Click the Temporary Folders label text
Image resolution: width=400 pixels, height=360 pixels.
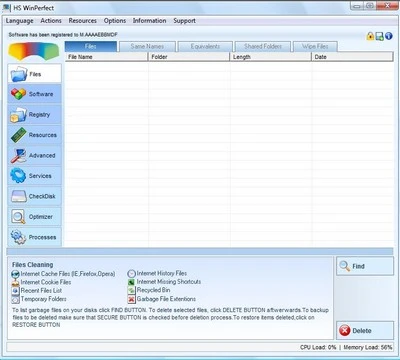(43, 299)
